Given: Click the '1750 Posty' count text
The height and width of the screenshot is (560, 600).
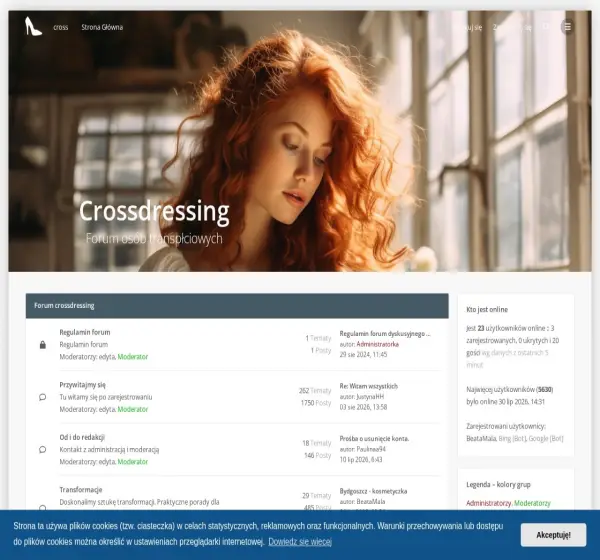Looking at the screenshot, I should 316,403.
